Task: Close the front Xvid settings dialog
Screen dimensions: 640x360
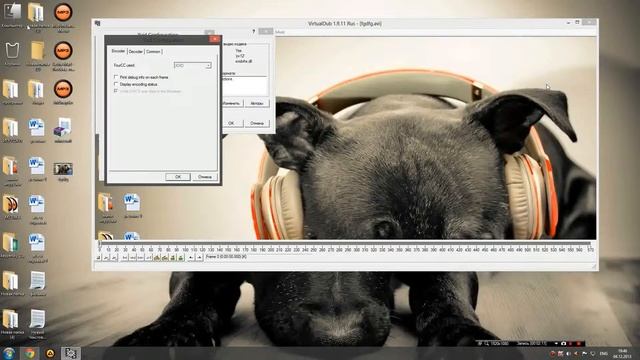Action: [214, 39]
